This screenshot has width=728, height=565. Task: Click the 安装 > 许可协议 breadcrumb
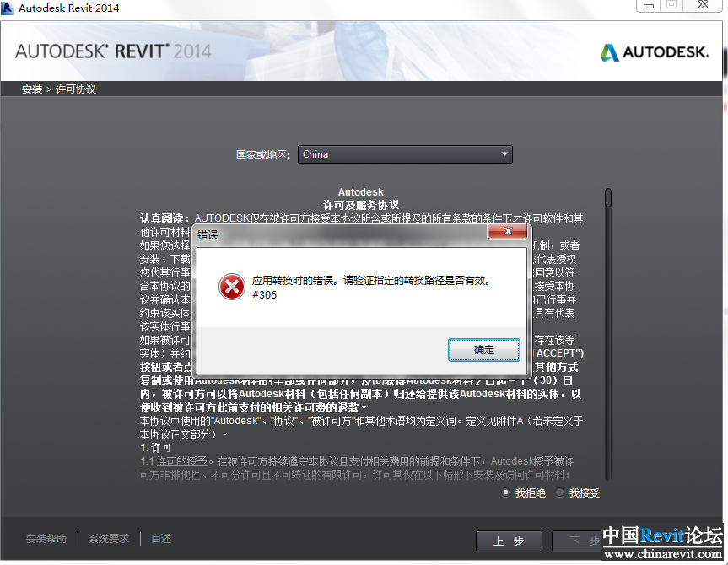pyautogui.click(x=59, y=89)
